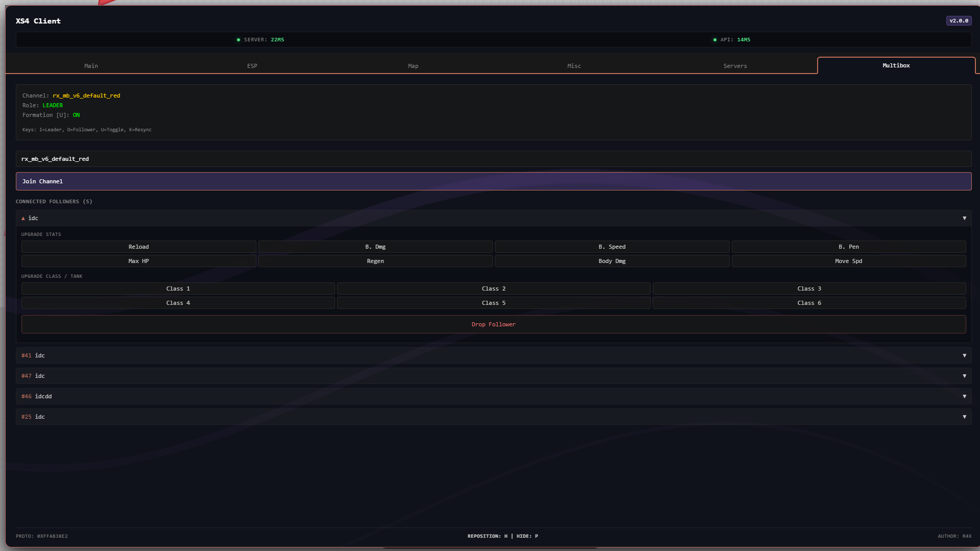The image size is (980, 551).
Task: Upgrade the Body Dmg stat
Action: pyautogui.click(x=612, y=260)
